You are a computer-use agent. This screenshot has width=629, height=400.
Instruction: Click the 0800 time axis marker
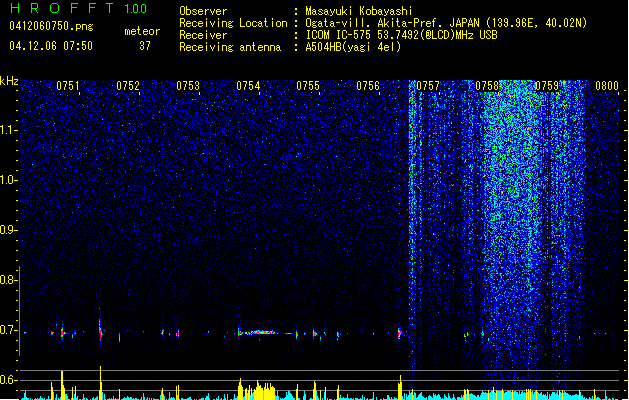point(607,86)
